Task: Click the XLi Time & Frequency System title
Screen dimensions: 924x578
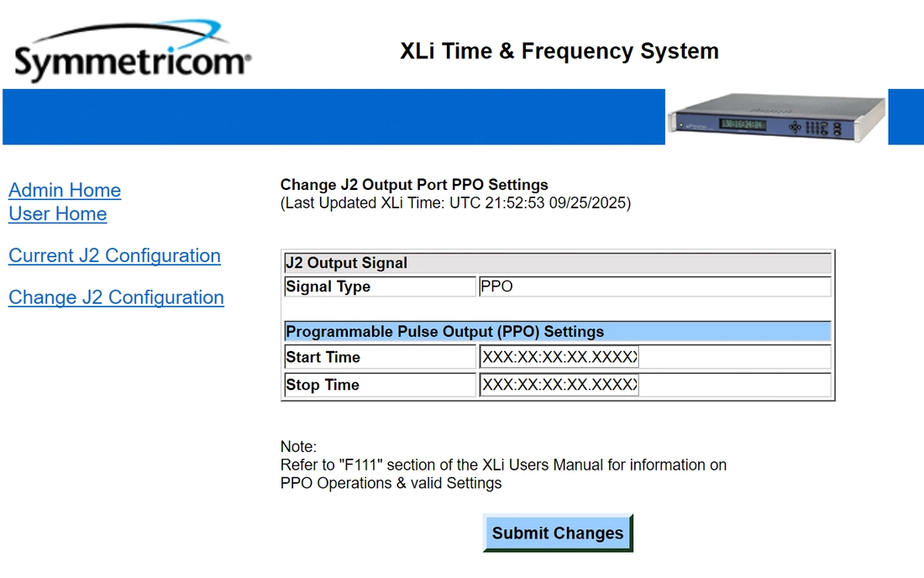Action: tap(559, 51)
